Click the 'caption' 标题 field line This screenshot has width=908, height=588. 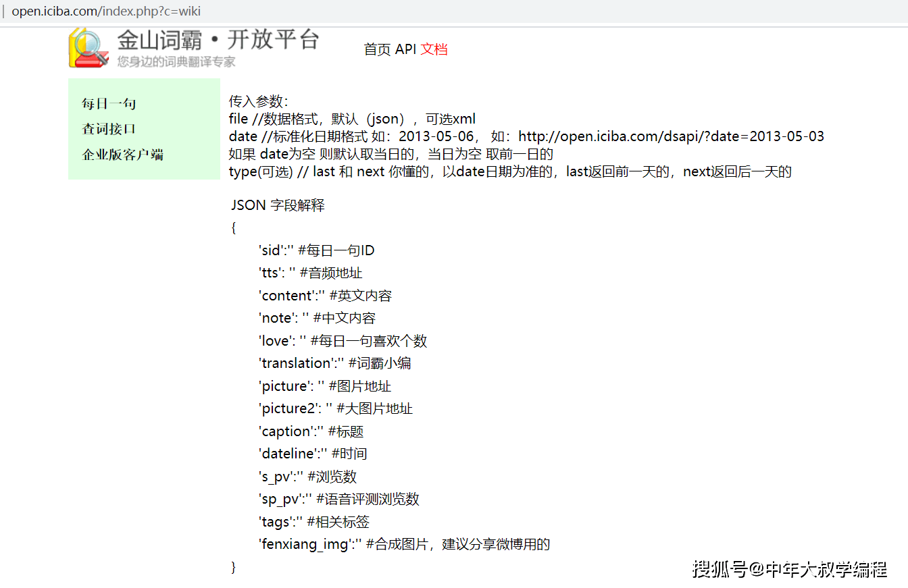pos(311,431)
